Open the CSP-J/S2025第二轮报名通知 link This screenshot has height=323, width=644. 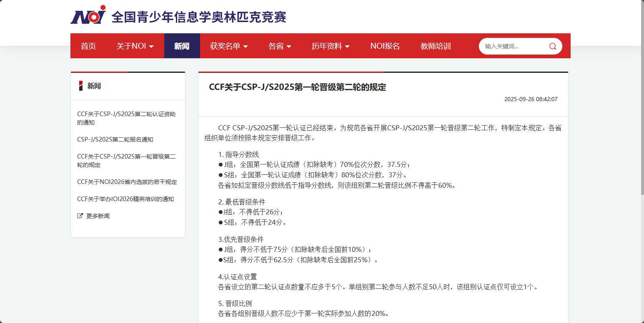tap(115, 139)
